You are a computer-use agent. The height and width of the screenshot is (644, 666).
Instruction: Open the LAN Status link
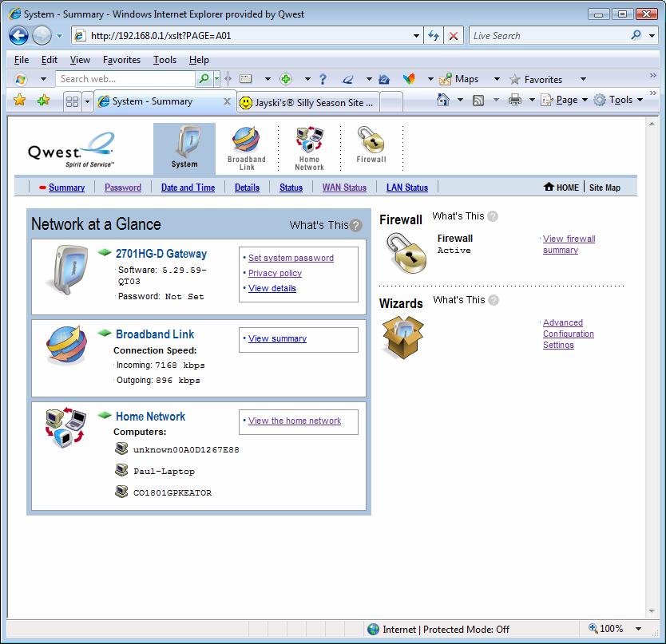pos(407,188)
